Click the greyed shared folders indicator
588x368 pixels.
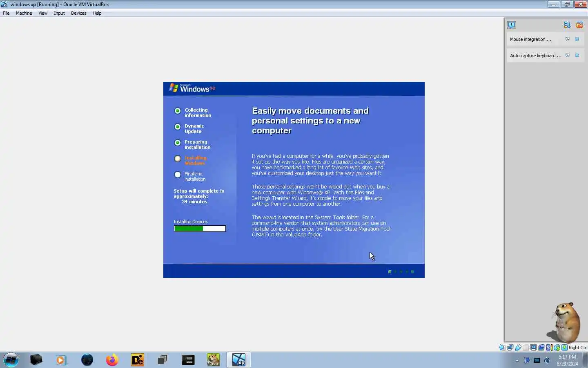(526, 348)
